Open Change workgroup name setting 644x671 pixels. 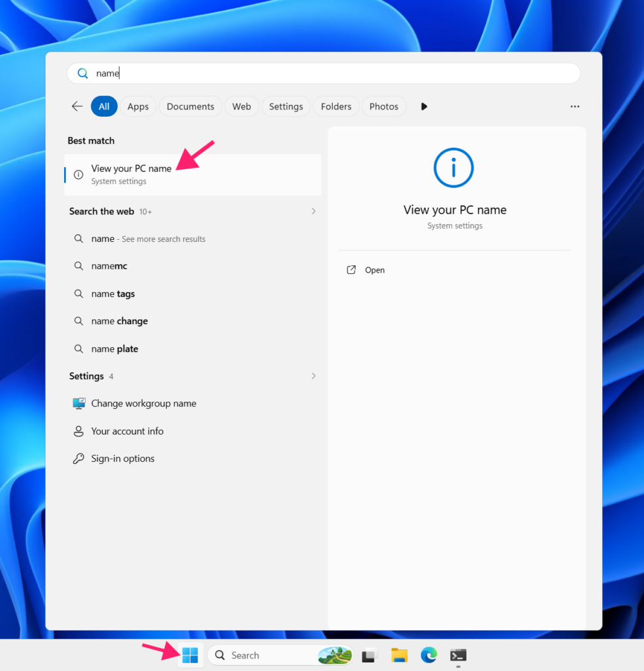pyautogui.click(x=193, y=403)
